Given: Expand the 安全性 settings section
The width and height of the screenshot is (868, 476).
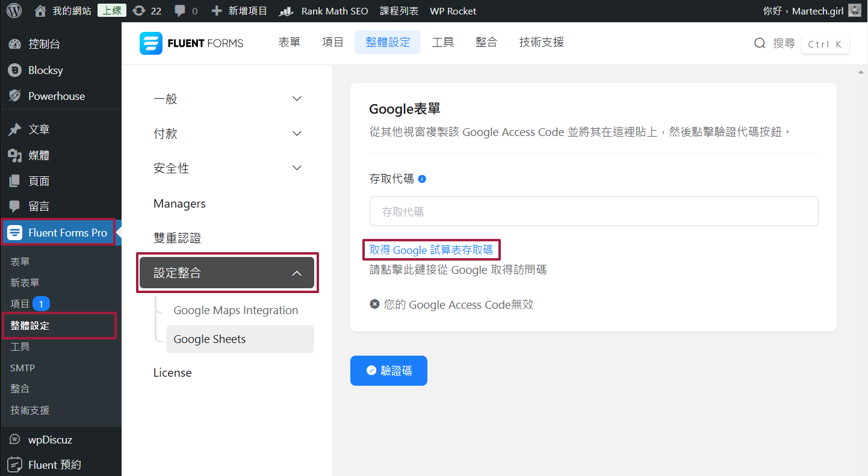Looking at the screenshot, I should (x=228, y=168).
